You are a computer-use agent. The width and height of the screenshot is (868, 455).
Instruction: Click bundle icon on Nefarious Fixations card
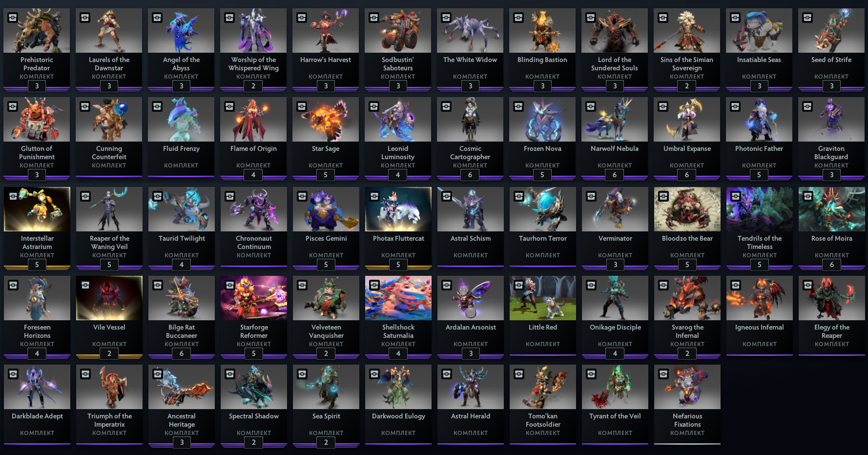click(664, 374)
